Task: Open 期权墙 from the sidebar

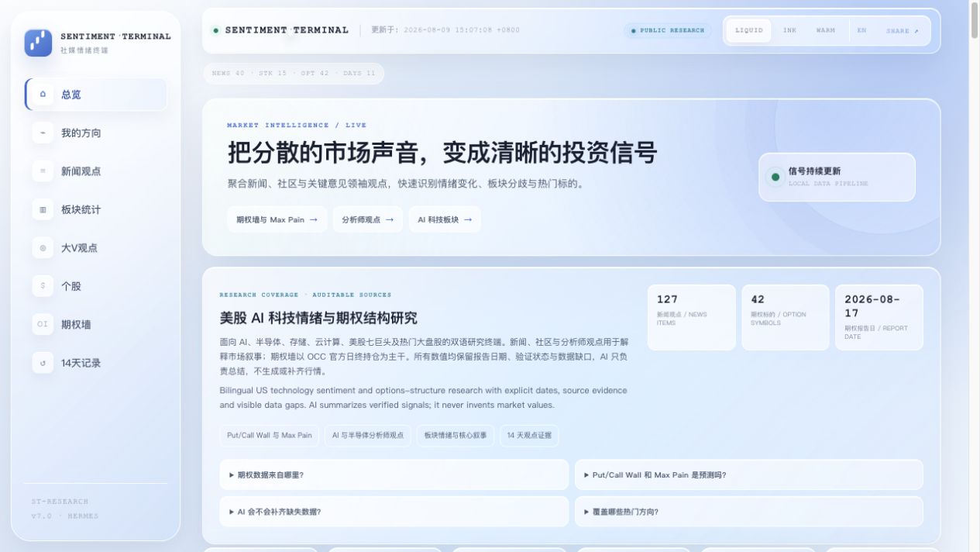Action: tap(96, 324)
